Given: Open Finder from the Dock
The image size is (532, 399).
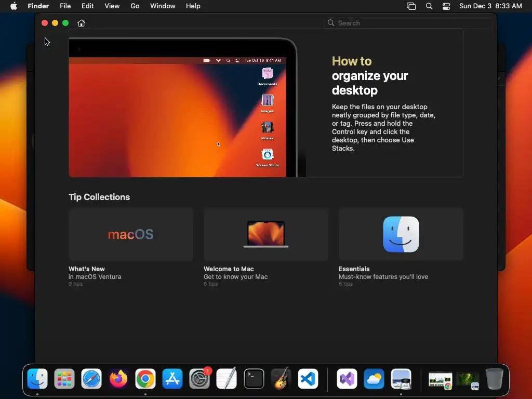Looking at the screenshot, I should click(x=37, y=378).
